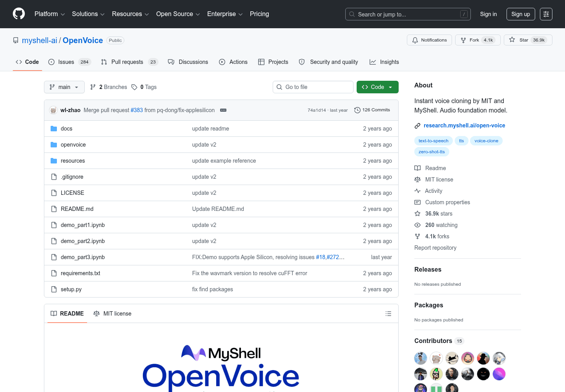The width and height of the screenshot is (565, 392).
Task: Click the openvoice folder icon
Action: 54,145
